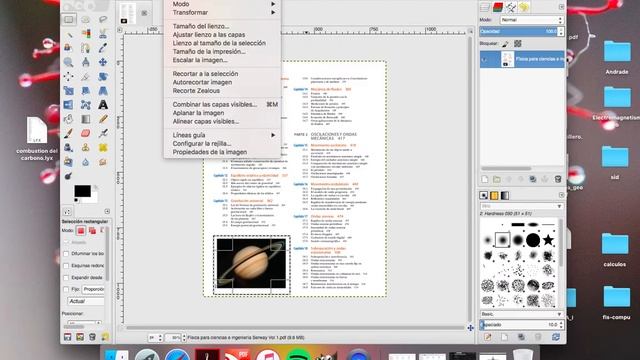
Task: Select the Paintbrush tool
Action: tap(69, 133)
